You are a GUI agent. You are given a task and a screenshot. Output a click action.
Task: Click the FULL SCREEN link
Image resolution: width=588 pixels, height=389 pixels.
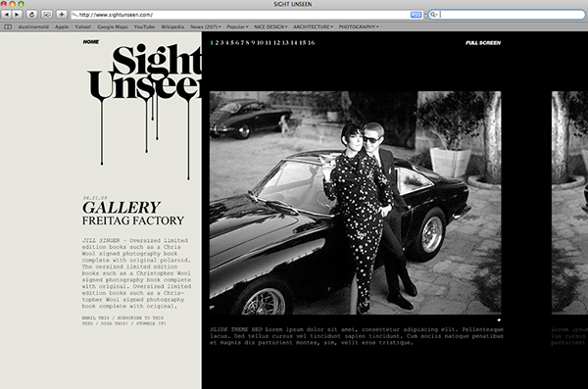(483, 43)
